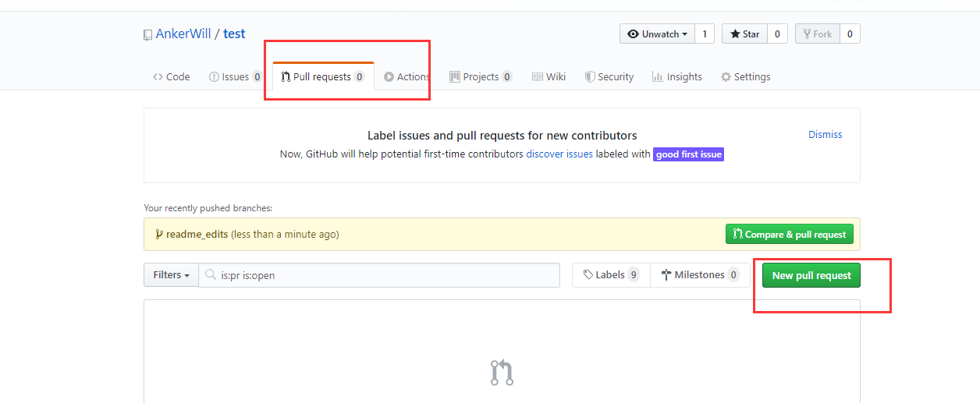
Task: Click the Fork button
Action: tap(817, 34)
